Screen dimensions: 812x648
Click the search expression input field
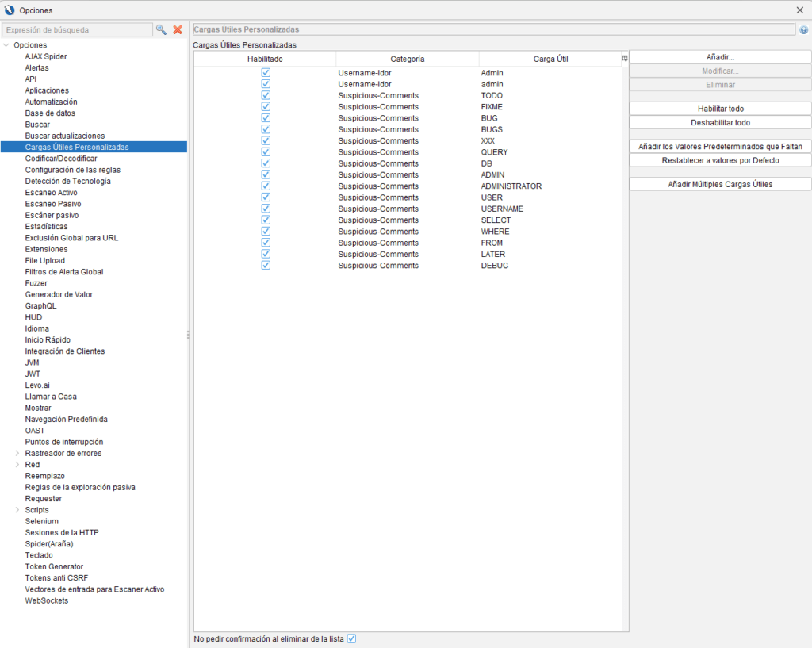click(x=77, y=29)
